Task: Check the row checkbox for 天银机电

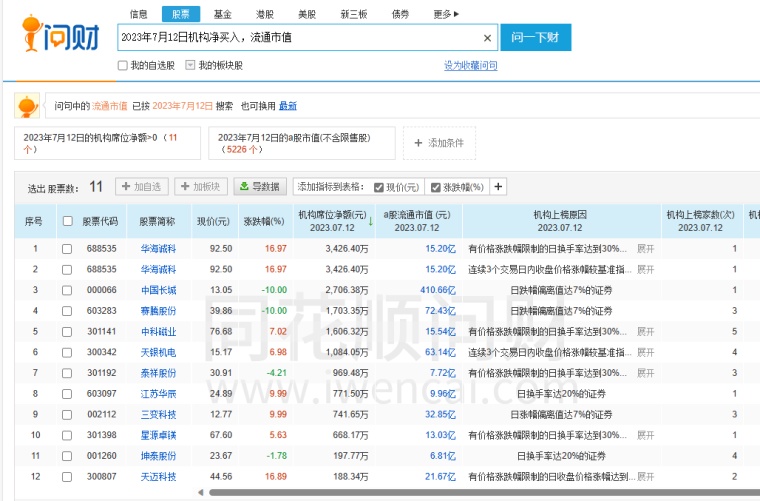Action: pyautogui.click(x=67, y=352)
